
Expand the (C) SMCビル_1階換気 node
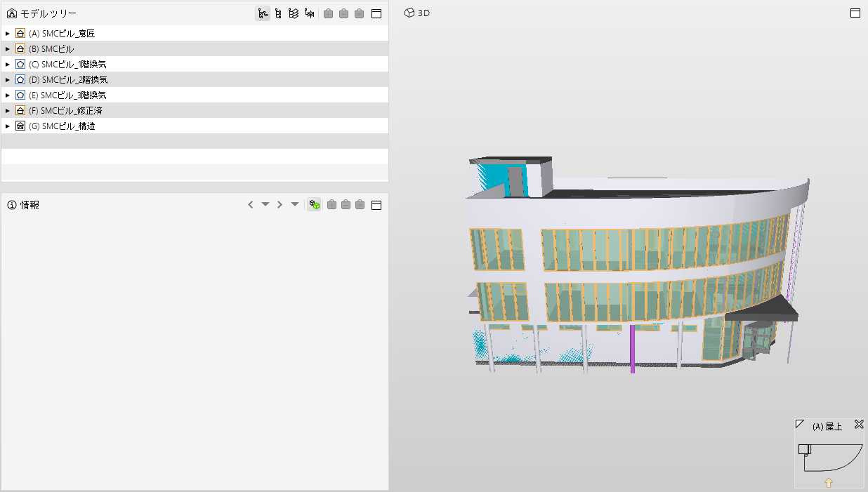(x=7, y=64)
